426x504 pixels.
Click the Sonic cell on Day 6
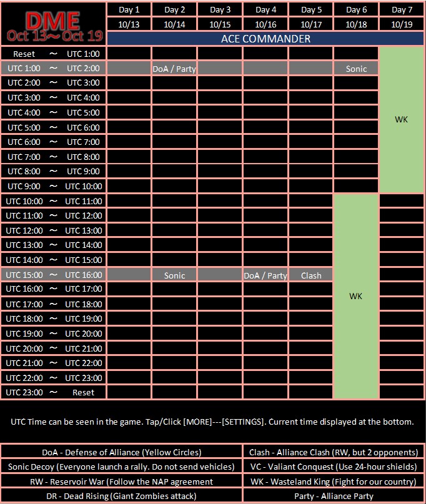[356, 69]
